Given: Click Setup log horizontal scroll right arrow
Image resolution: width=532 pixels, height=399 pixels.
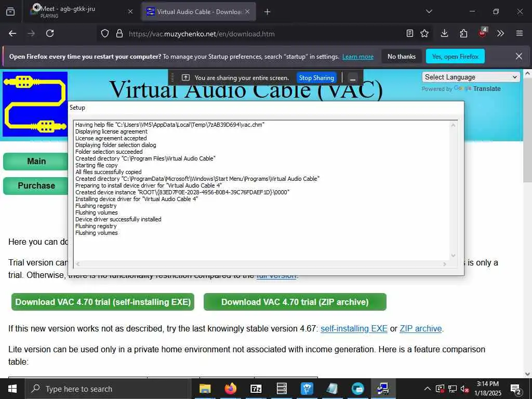Looking at the screenshot, I should (445, 263).
